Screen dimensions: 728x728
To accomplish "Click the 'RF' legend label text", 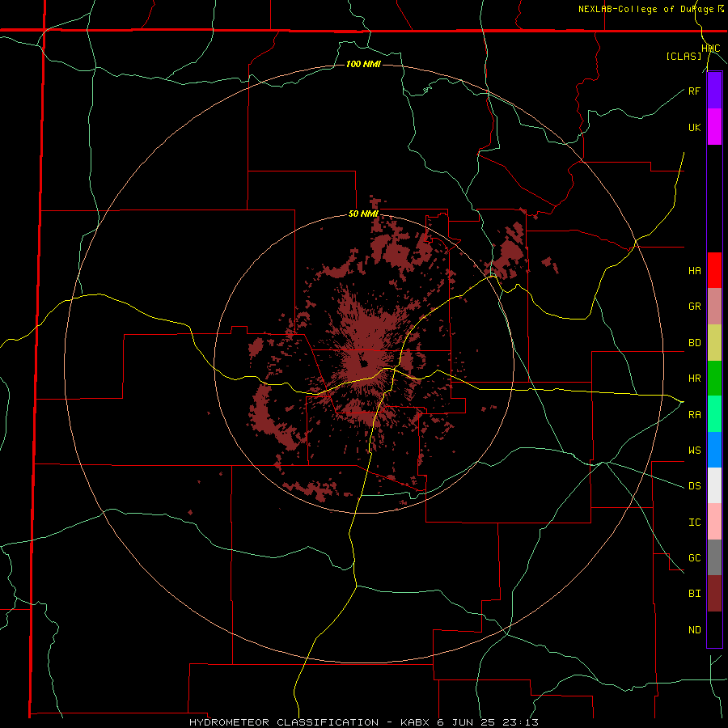I will click(x=694, y=91).
